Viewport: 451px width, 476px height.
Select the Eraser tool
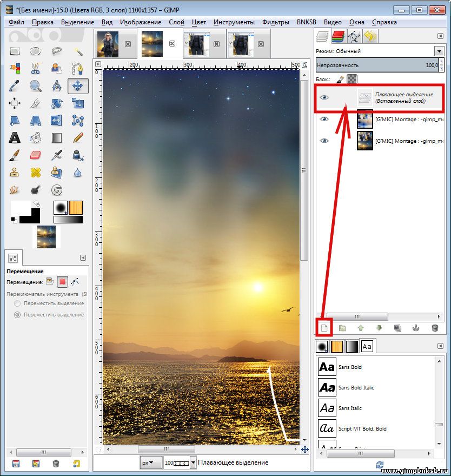pyautogui.click(x=36, y=155)
